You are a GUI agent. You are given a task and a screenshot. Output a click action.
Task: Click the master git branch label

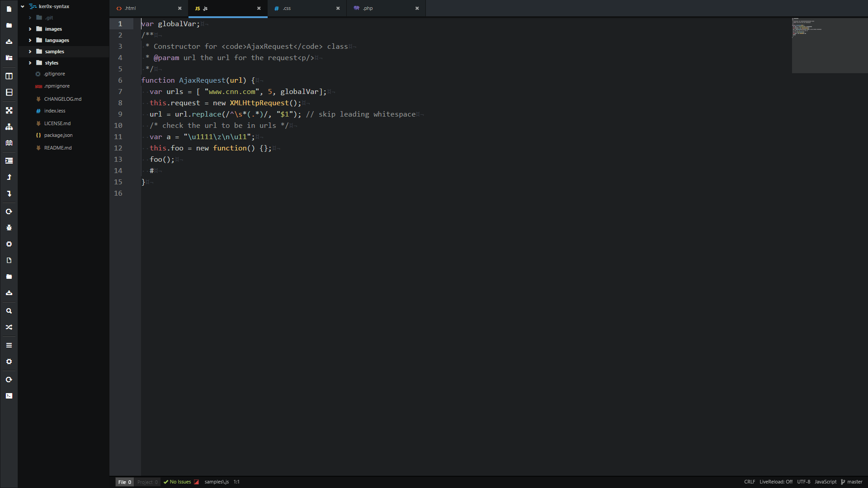[x=854, y=482]
